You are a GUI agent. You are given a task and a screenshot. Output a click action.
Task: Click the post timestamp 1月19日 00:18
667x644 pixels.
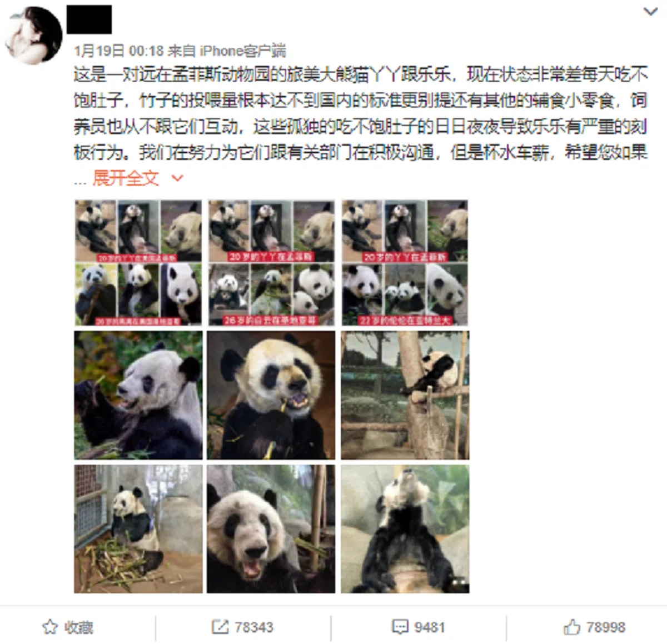click(119, 51)
